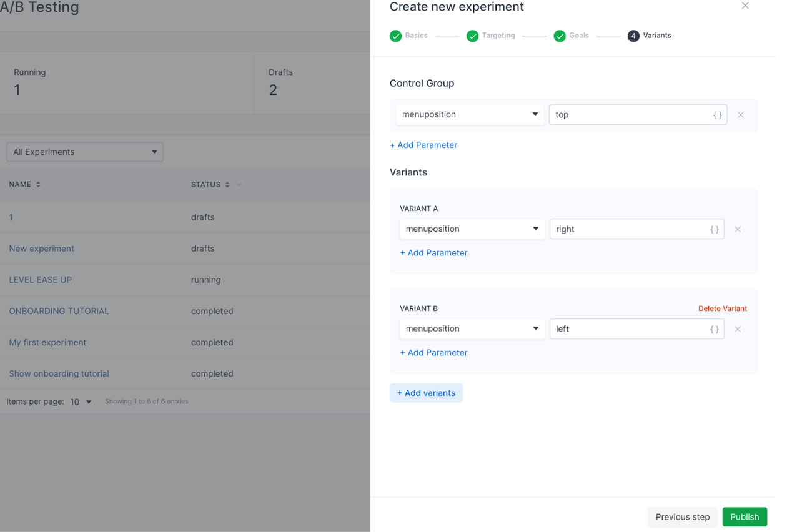Click 'completed' status of ONBOARDING TUTORIAL
This screenshot has width=787, height=532.
click(212, 311)
